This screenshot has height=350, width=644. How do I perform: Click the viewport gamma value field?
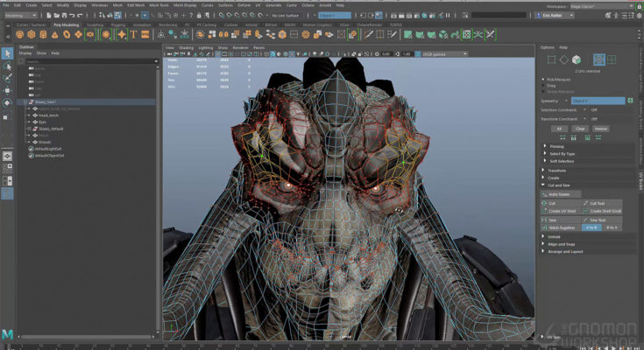407,54
